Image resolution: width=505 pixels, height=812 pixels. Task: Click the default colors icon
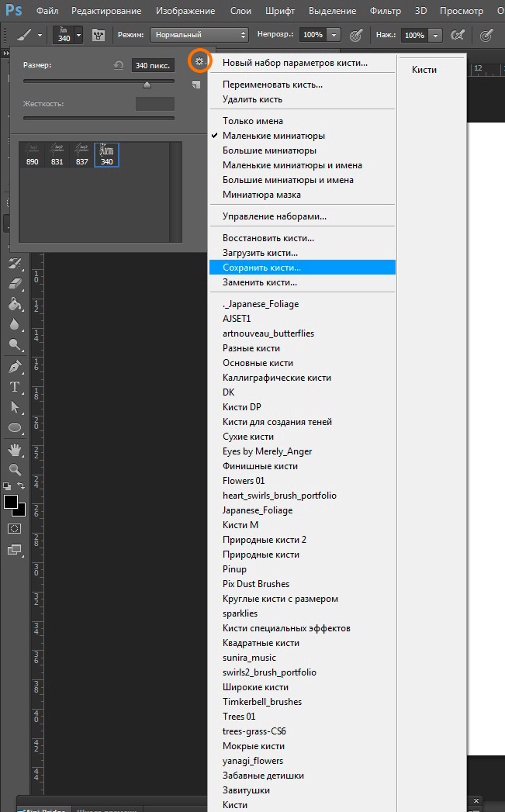coord(7,486)
